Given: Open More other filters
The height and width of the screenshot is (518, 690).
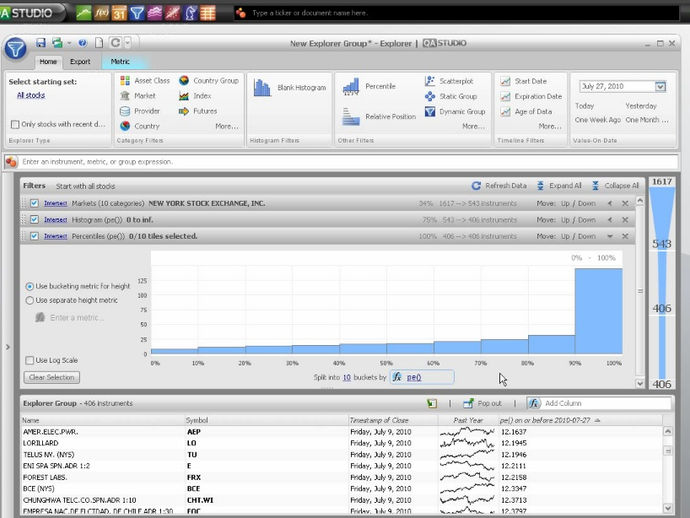Looking at the screenshot, I should [x=473, y=126].
